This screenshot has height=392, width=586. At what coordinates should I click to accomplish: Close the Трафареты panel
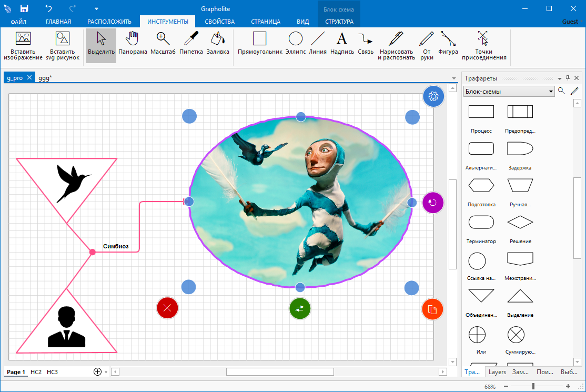pyautogui.click(x=577, y=78)
